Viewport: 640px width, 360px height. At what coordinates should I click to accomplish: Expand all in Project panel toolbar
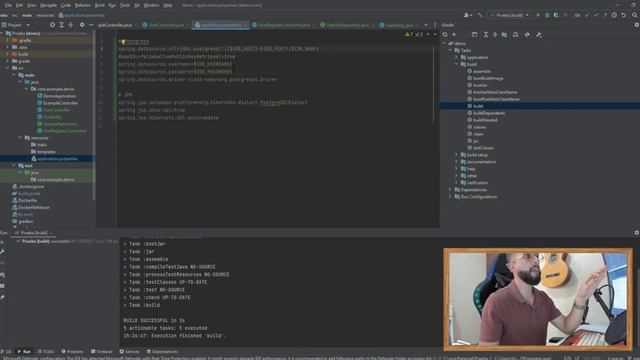(61, 25)
